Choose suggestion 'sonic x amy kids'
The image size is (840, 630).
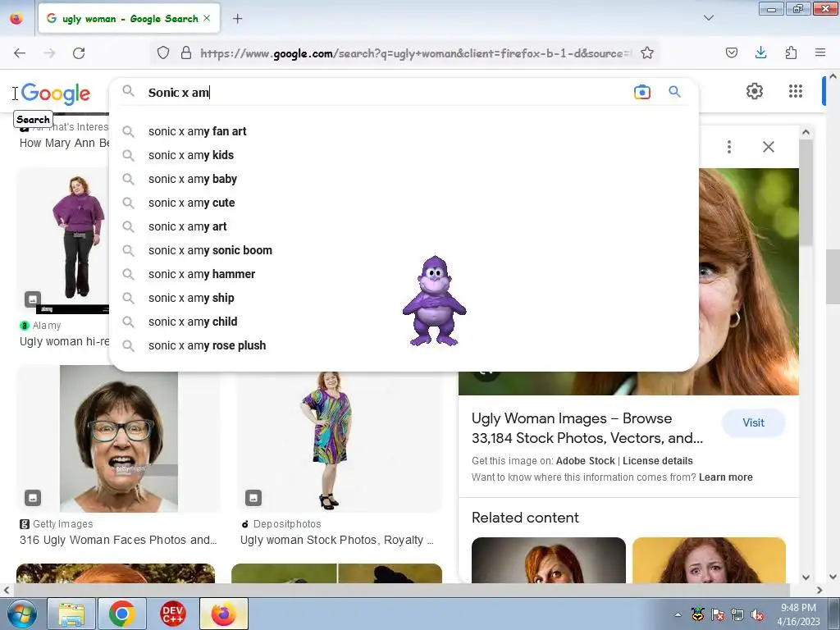click(404, 155)
